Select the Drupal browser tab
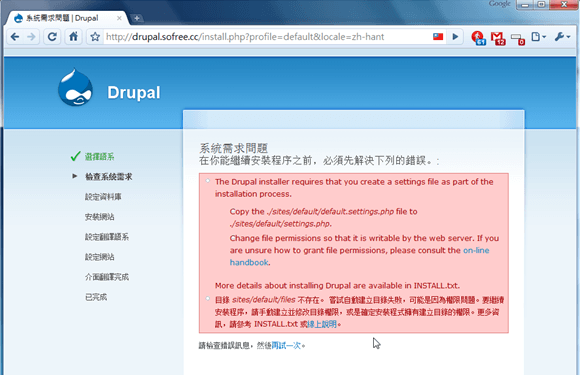Image resolution: width=580 pixels, height=375 pixels. pyautogui.click(x=68, y=18)
